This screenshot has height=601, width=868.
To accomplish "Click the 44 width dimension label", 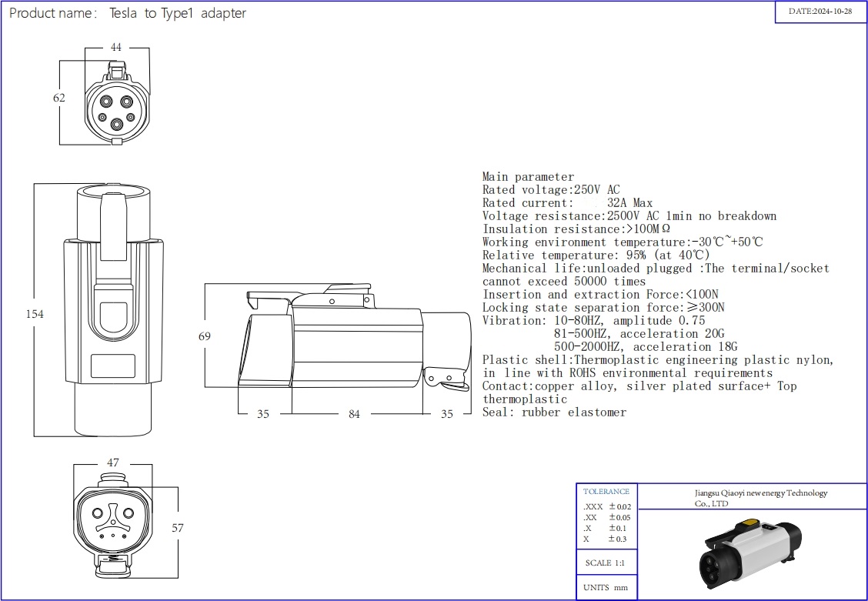I will click(x=116, y=48).
